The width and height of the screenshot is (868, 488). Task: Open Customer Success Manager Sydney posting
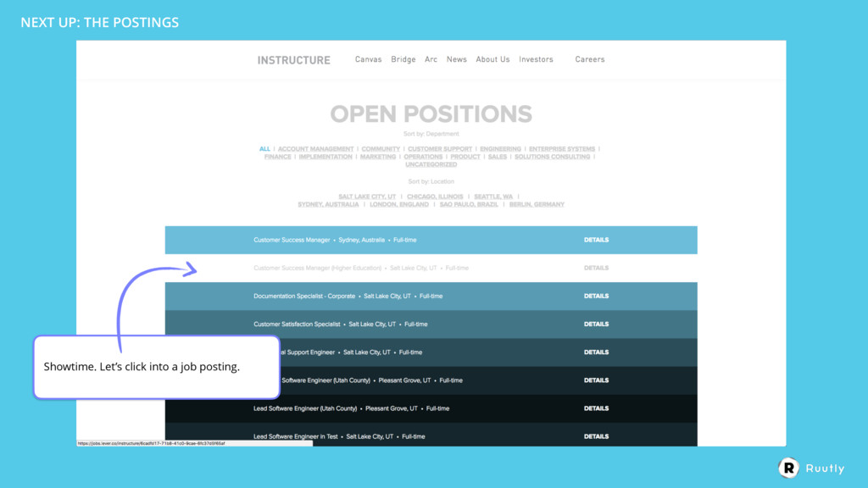(431, 240)
